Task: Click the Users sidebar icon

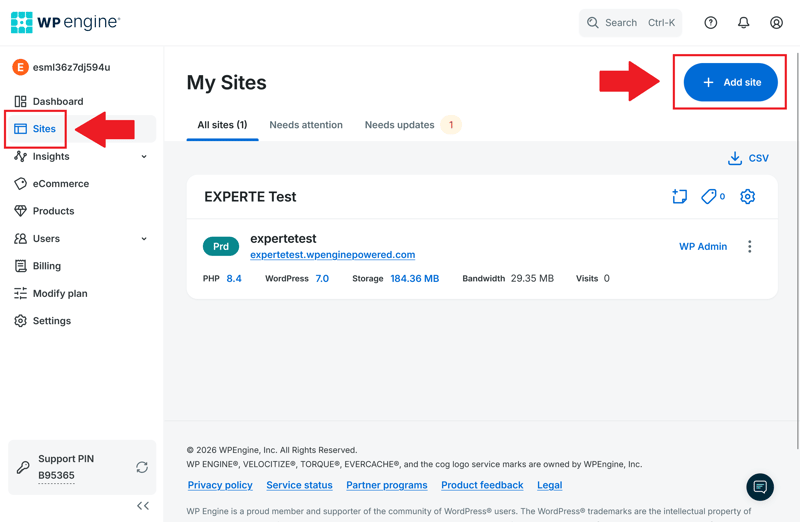Action: pyautogui.click(x=20, y=238)
